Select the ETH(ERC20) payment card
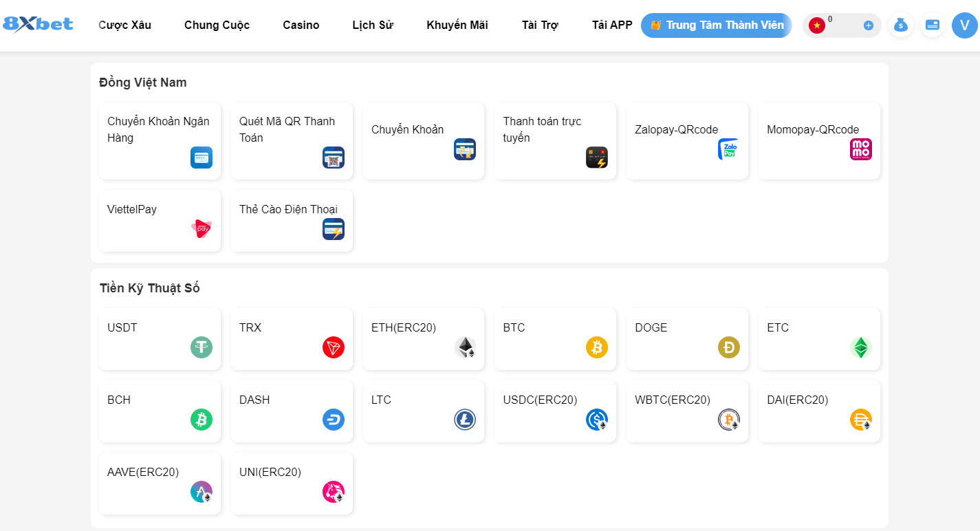This screenshot has height=531, width=980. [423, 338]
